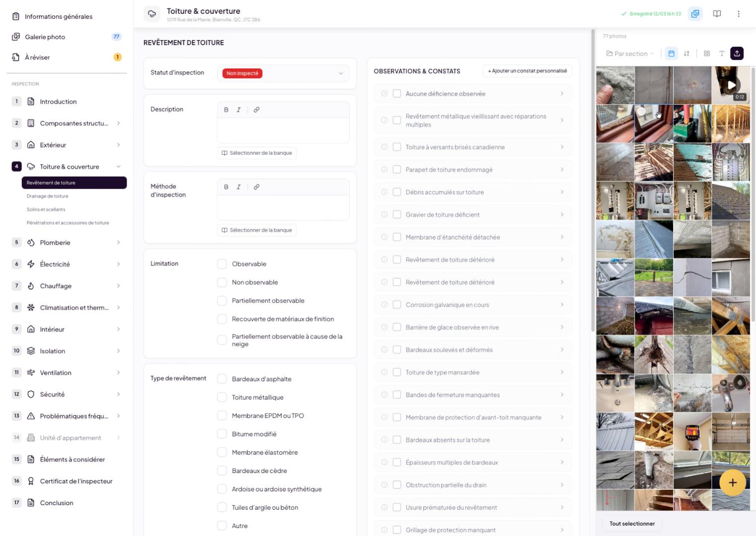The image size is (756, 536).
Task: Collapse the Toiture & couverture sidebar section
Action: point(119,167)
